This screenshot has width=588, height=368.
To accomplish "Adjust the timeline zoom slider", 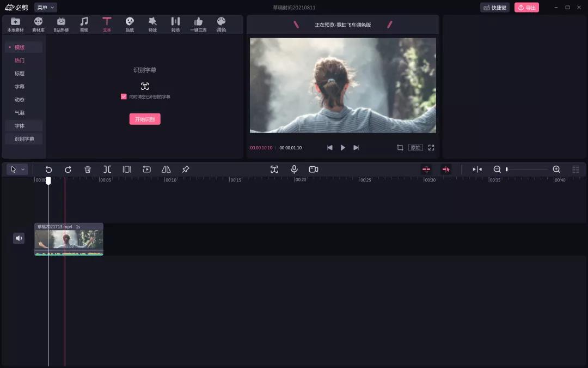I will [526, 170].
